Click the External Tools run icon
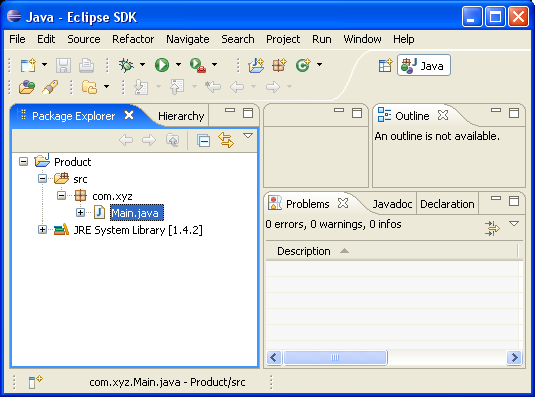 198,65
